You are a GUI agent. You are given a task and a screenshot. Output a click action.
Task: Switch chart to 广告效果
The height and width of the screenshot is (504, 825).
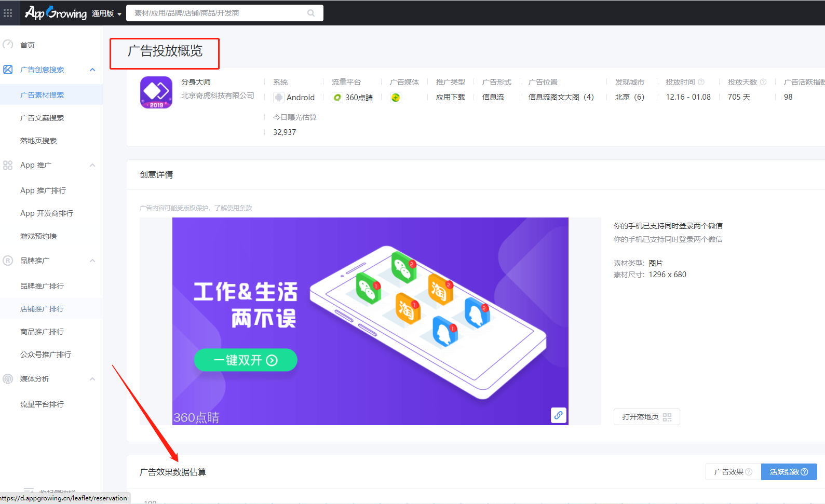[733, 472]
